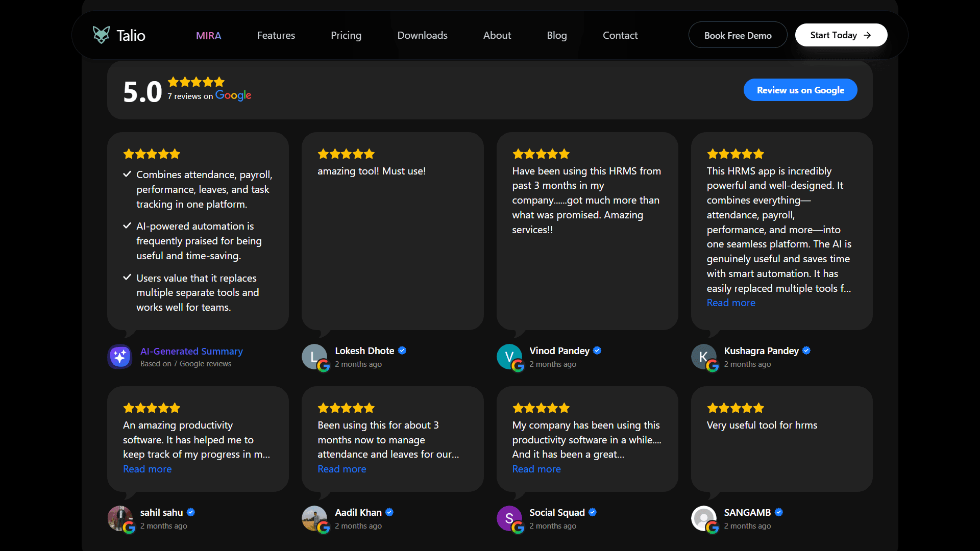Click the "amazing tool! Must use!" review text
This screenshot has height=551, width=980.
coord(372,171)
